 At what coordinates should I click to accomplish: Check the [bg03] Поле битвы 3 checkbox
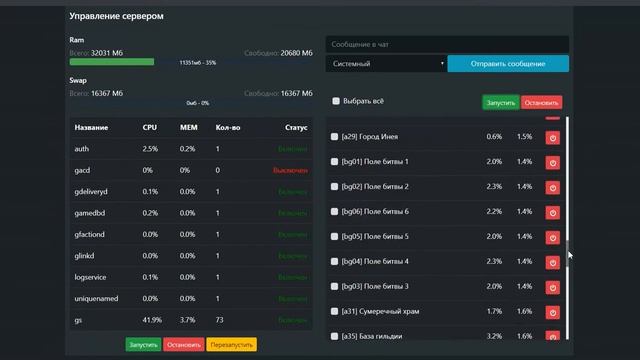click(x=334, y=286)
